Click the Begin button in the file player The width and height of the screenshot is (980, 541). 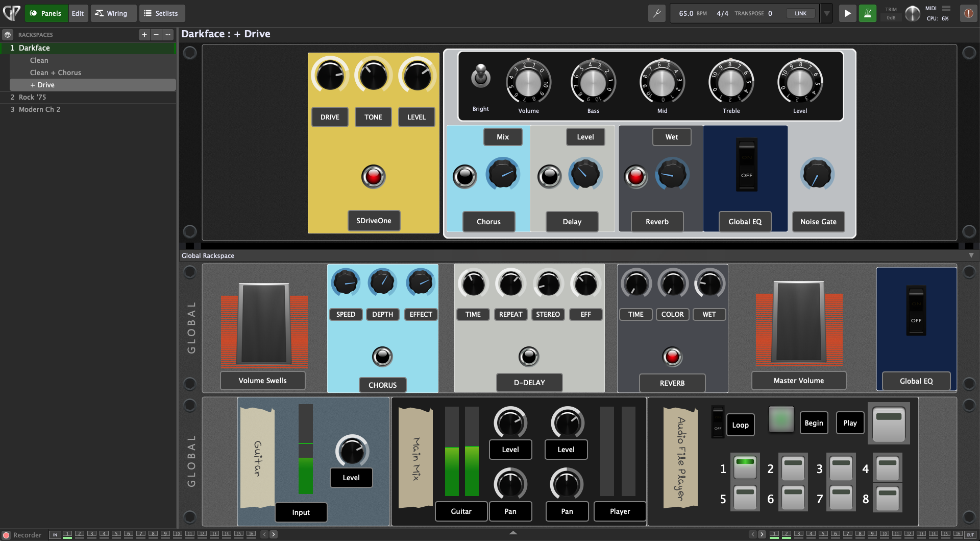coord(814,423)
